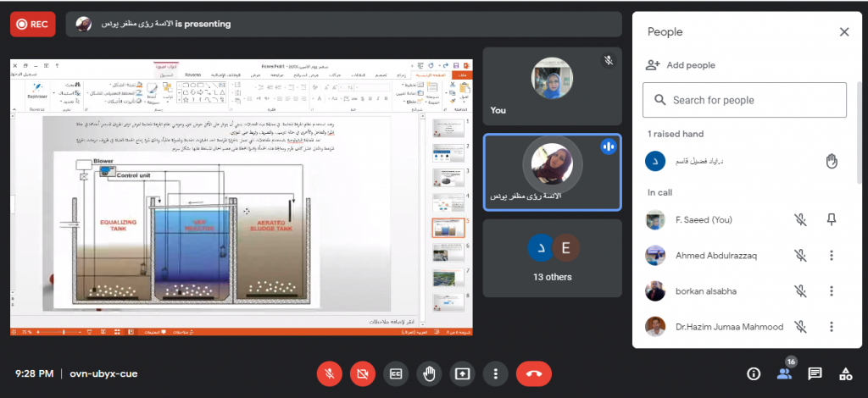868x398 pixels.
Task: Click the Search for people field
Action: click(744, 100)
